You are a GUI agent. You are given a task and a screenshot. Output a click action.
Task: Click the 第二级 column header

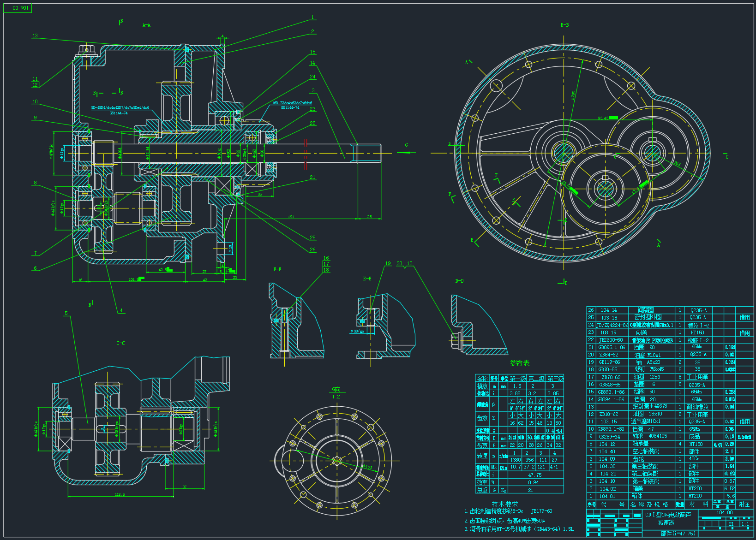tap(536, 379)
